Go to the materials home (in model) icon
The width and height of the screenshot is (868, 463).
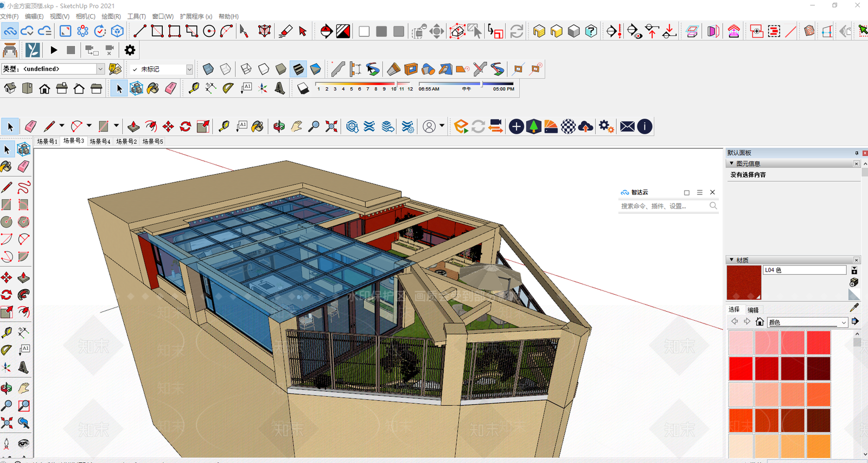(x=759, y=322)
